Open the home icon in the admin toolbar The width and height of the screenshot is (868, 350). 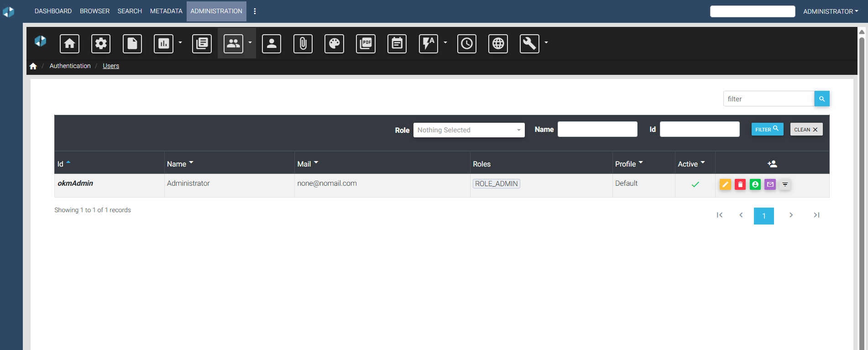coord(69,44)
